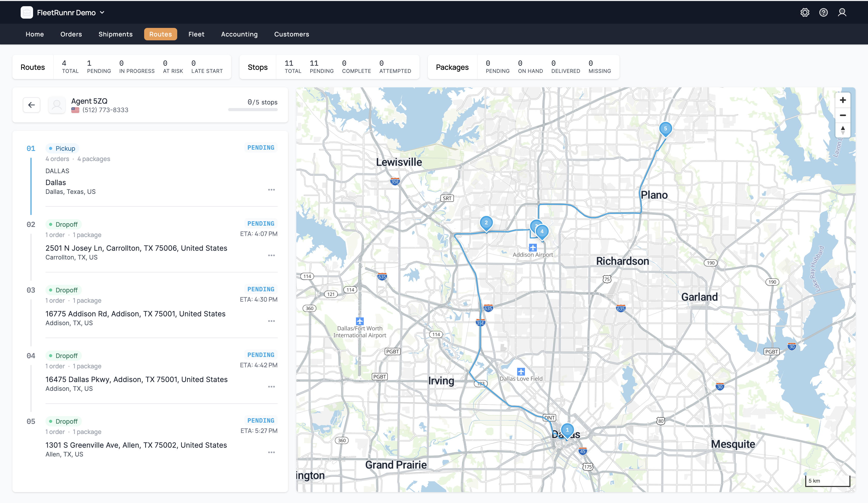Screen dimensions: 868x503
Task: Click the PENDING badge on stop 01
Action: 261,147
